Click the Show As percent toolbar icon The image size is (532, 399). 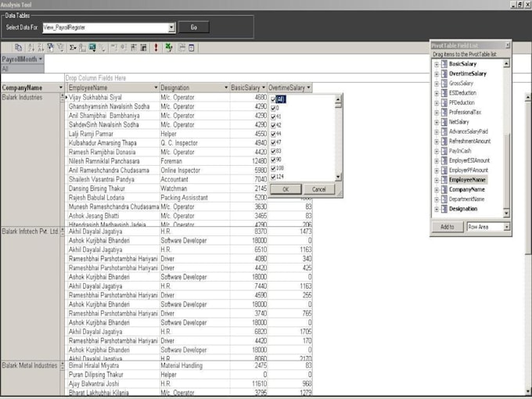[102, 48]
